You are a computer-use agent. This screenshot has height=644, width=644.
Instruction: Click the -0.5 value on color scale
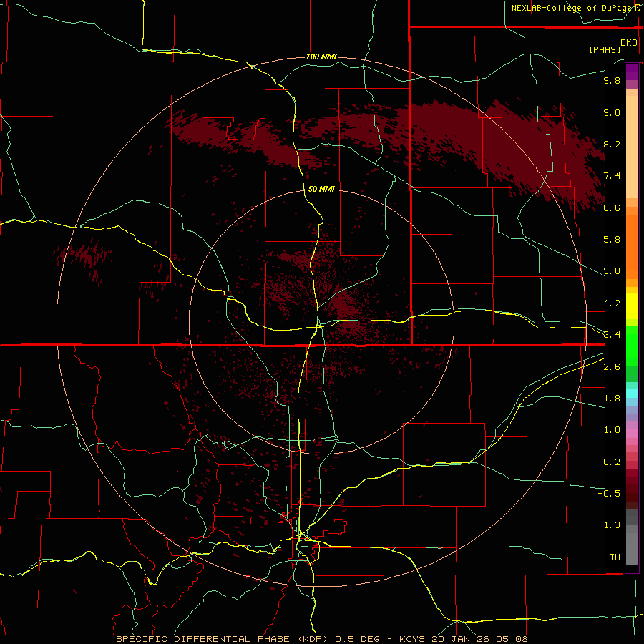click(609, 494)
